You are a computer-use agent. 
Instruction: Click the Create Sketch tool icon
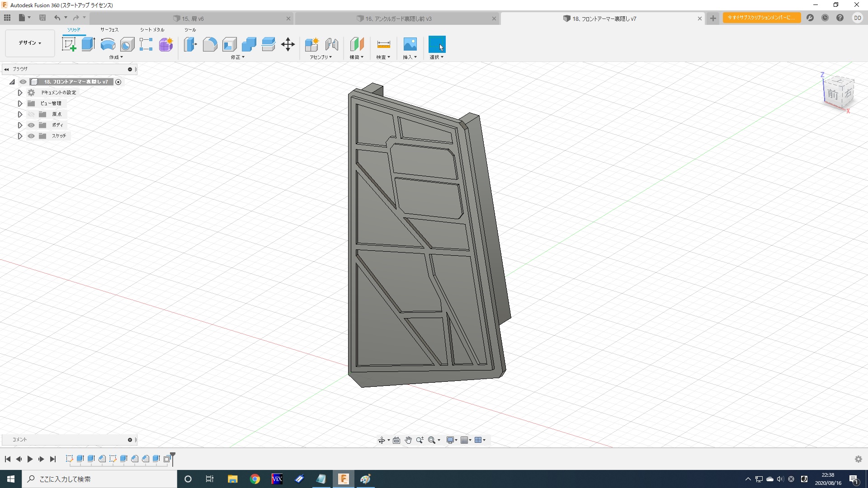[69, 44]
